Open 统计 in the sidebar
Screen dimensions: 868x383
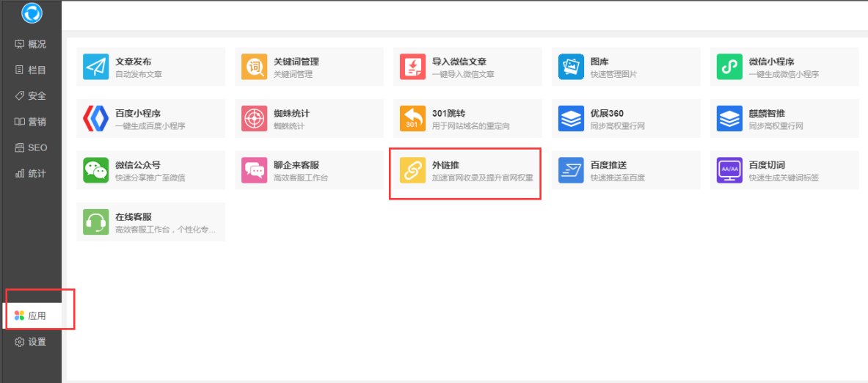31,174
